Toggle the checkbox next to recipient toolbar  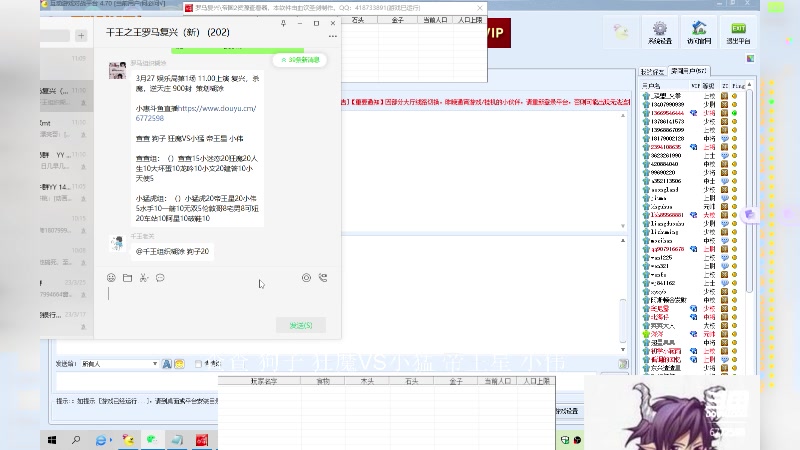pos(198,364)
